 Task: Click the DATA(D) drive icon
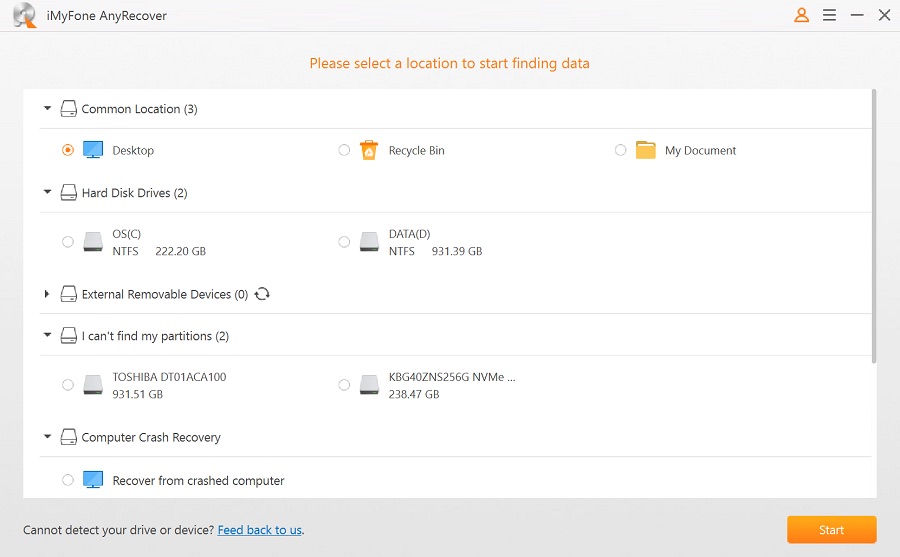pos(369,242)
